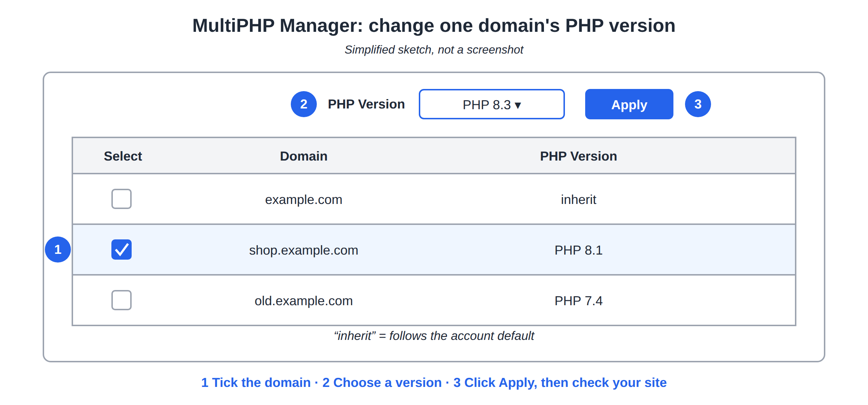Click the PHP Version column header
The height and width of the screenshot is (405, 868).
(x=579, y=156)
